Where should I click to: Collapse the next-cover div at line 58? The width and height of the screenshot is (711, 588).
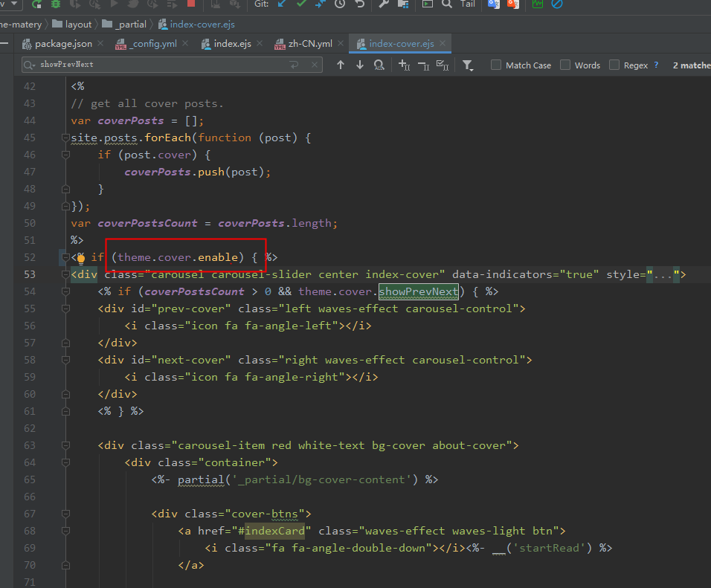[x=65, y=360]
